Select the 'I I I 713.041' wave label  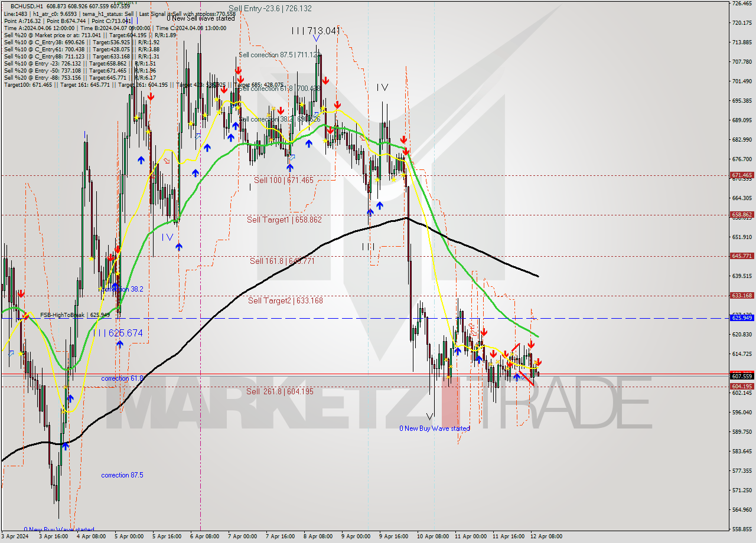click(x=315, y=31)
